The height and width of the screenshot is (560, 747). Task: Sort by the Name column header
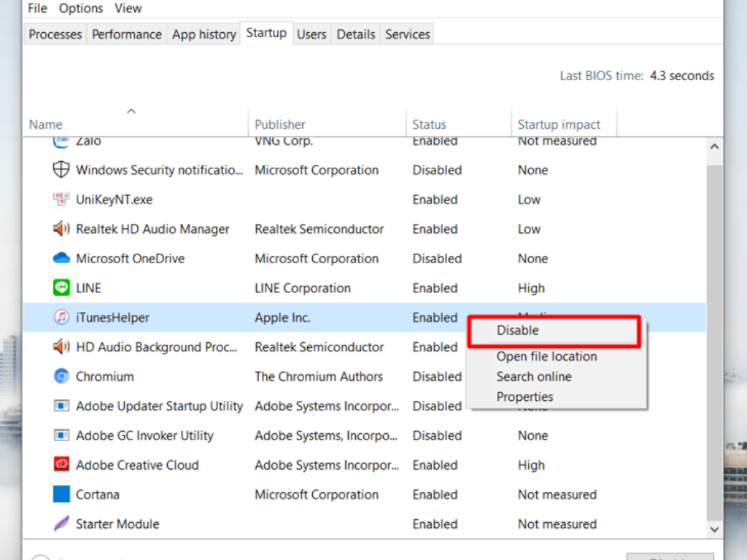click(45, 125)
